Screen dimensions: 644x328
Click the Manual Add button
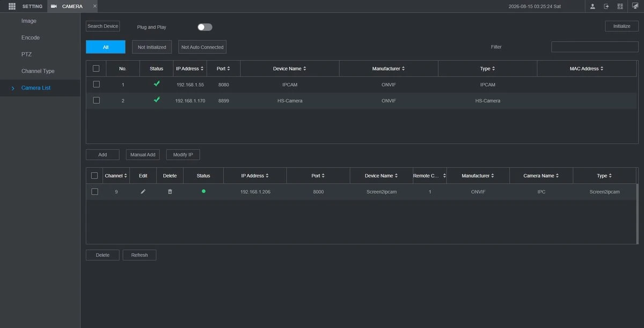coord(143,154)
